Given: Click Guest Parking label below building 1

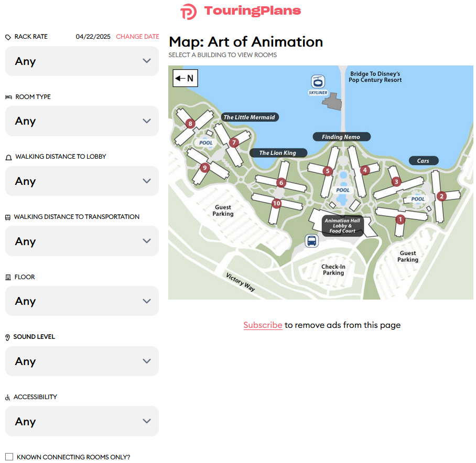Looking at the screenshot, I should click(x=408, y=256).
